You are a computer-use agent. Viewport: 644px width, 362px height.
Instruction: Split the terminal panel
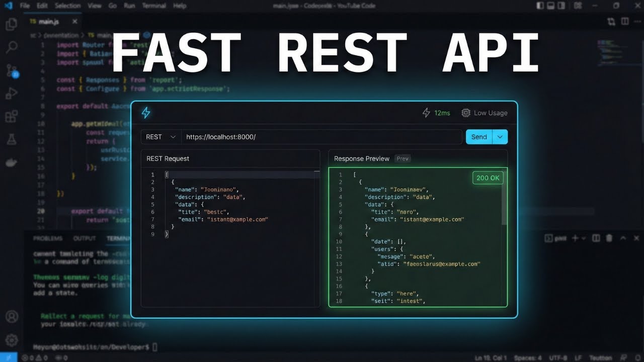596,238
